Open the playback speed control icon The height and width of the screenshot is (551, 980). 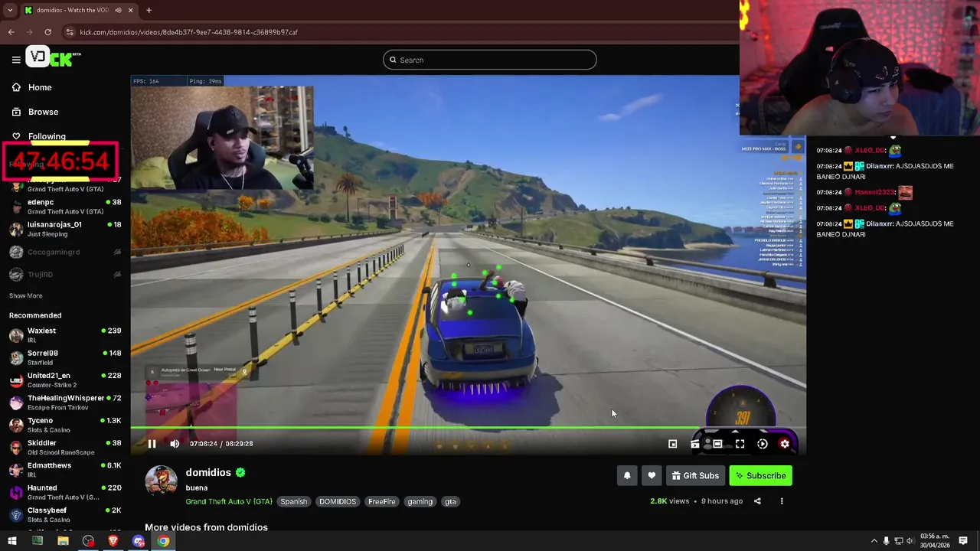763,444
